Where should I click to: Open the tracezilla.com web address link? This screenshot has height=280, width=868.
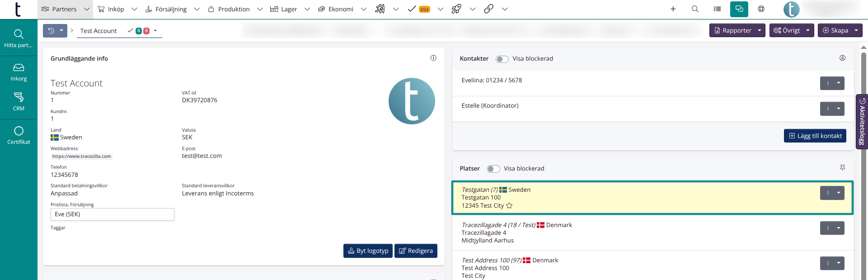pos(81,157)
